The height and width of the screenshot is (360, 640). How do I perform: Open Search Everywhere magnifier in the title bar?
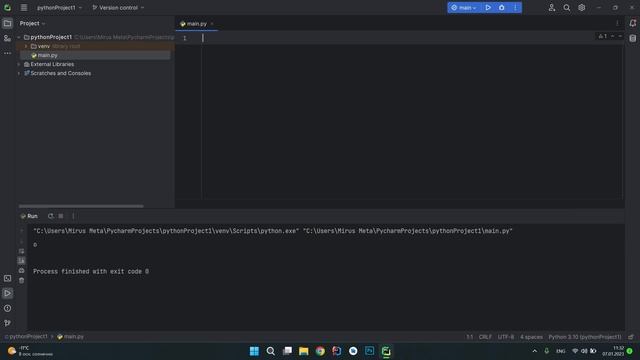[x=567, y=7]
